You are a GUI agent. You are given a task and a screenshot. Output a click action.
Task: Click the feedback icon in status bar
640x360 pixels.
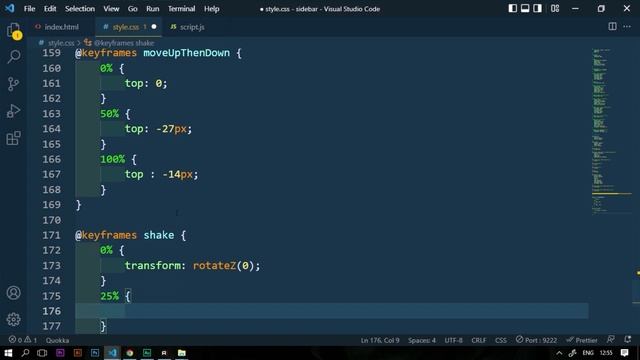coord(611,340)
